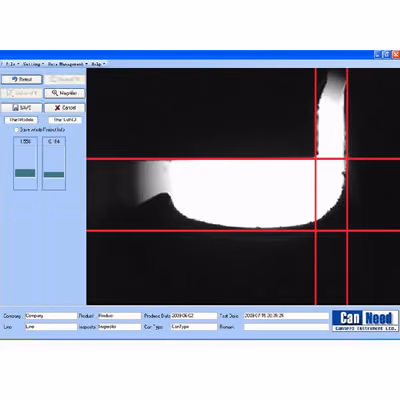Click the CanNeed logo
Viewport: 400px width, 400px height.
365,321
